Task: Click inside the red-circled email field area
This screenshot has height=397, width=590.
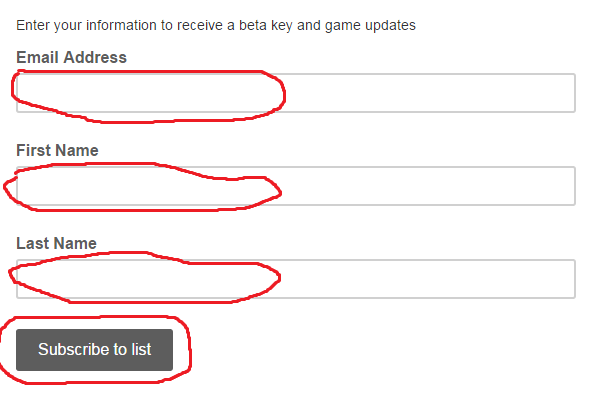Action: click(149, 94)
